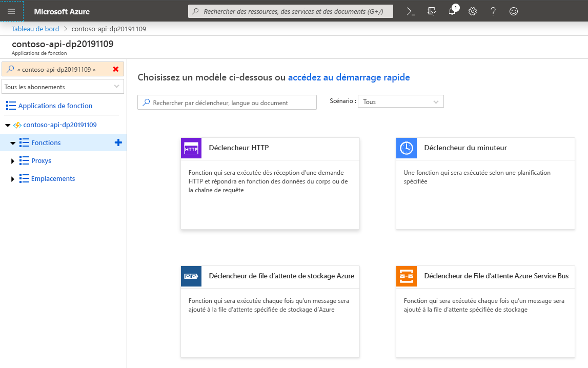588x368 pixels.
Task: Click the Rechercher par déclencheur search field
Action: coord(227,102)
